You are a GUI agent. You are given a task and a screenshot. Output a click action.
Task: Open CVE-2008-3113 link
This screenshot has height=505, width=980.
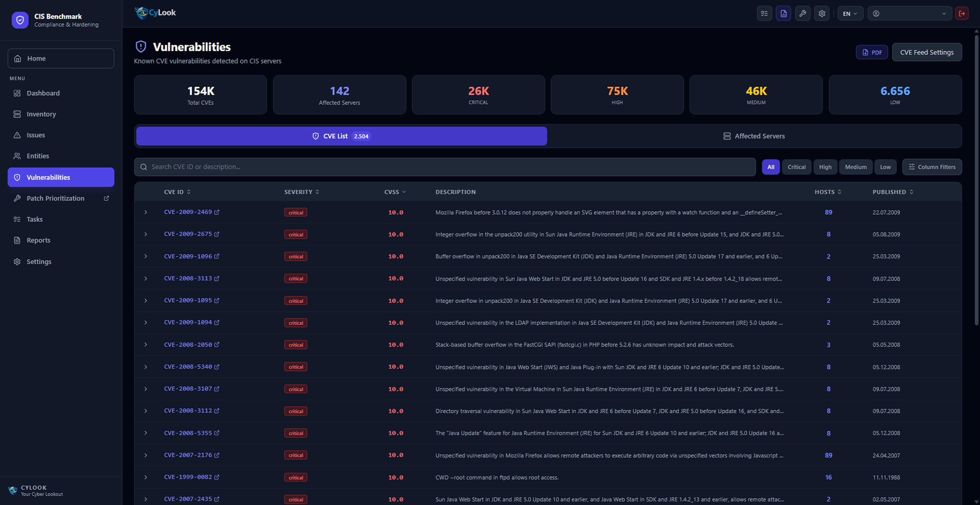(188, 279)
